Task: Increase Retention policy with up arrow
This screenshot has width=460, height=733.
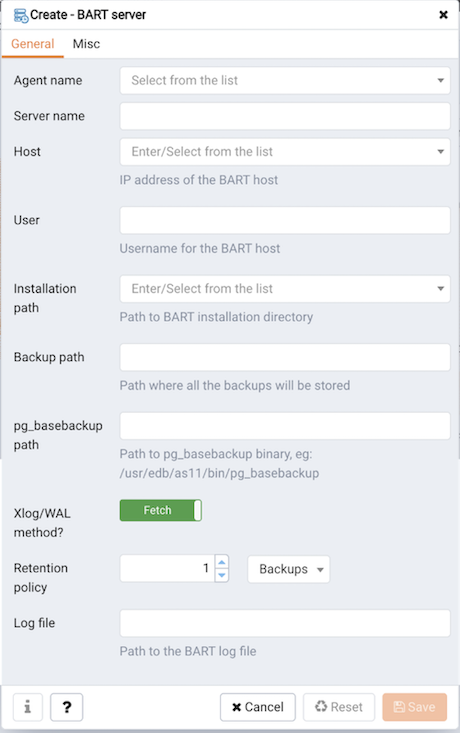Action: point(222,562)
